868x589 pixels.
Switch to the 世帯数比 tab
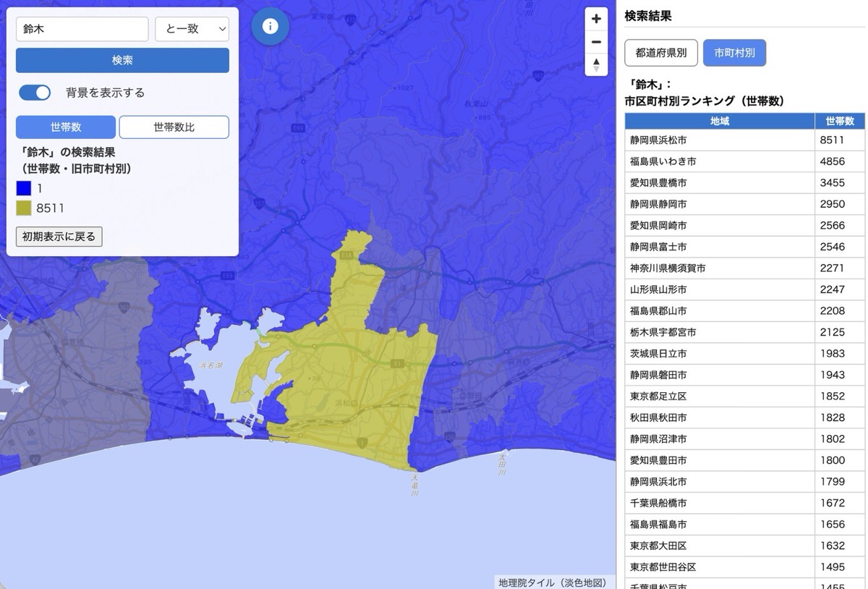[174, 127]
